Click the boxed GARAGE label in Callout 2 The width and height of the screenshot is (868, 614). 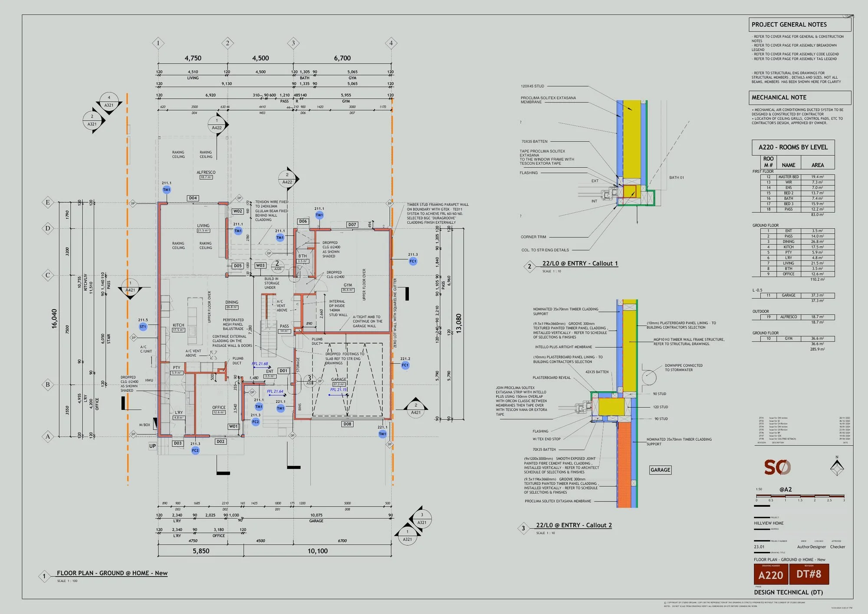pos(660,470)
